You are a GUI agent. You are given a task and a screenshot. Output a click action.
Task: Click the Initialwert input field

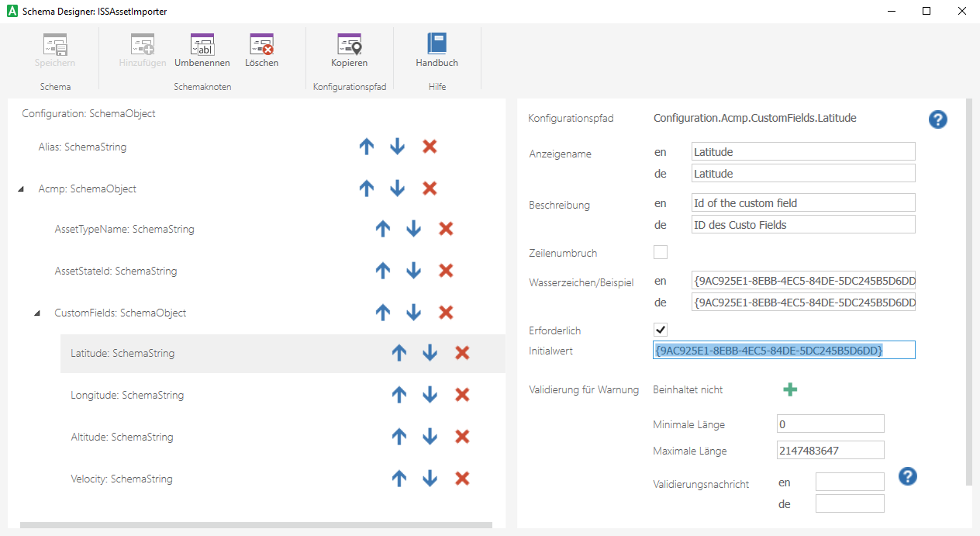(x=784, y=349)
